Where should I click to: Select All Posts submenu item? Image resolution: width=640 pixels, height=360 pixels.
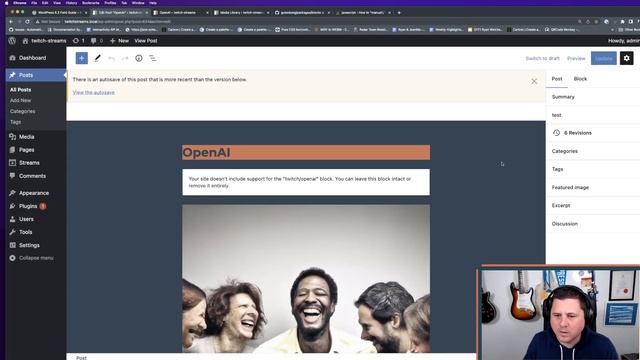pos(20,90)
